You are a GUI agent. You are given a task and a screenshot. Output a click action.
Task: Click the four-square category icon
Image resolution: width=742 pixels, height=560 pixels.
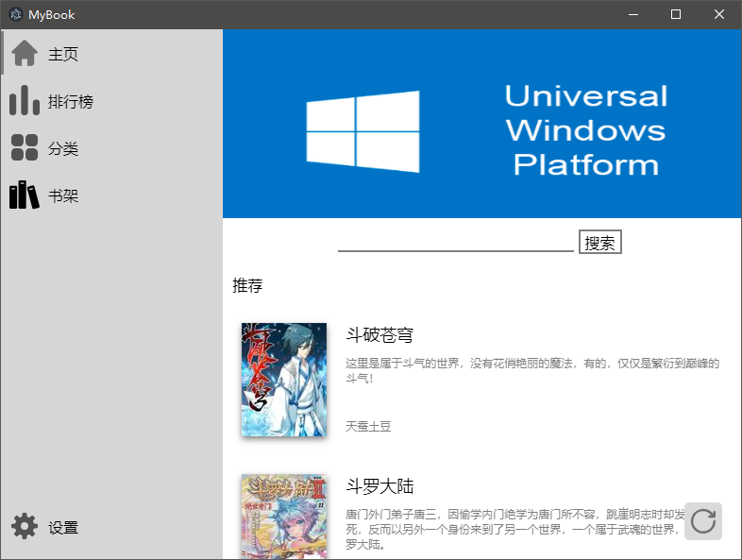tap(25, 147)
